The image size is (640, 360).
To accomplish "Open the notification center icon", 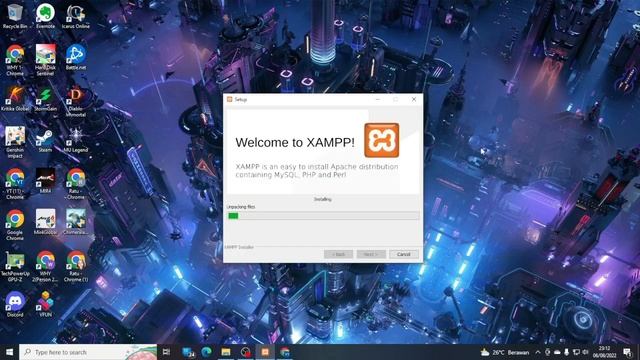I will [627, 352].
